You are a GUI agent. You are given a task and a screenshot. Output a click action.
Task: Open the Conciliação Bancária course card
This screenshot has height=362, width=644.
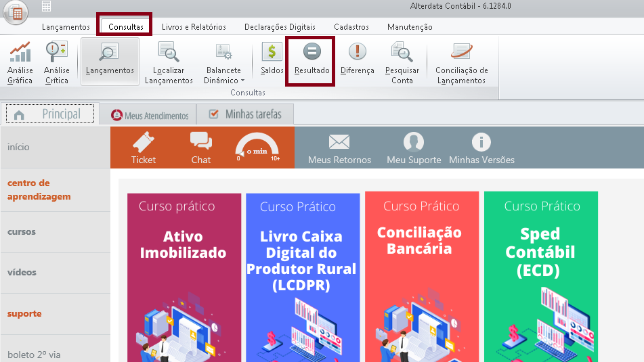pyautogui.click(x=422, y=277)
